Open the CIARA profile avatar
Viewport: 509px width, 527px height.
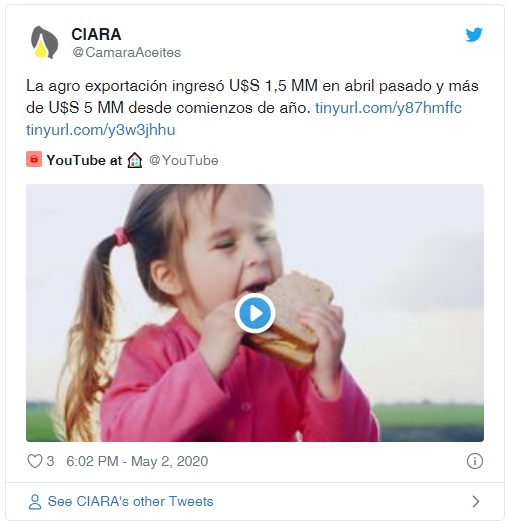coord(44,42)
